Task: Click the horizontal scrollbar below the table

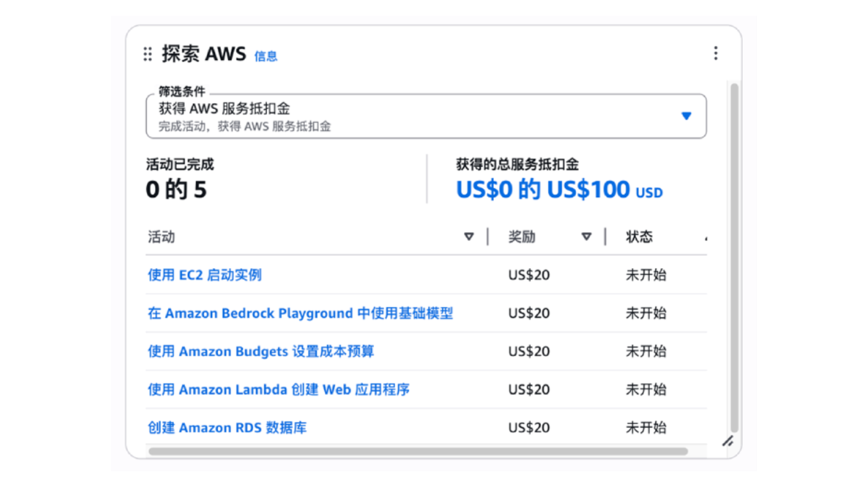Action: 418,451
